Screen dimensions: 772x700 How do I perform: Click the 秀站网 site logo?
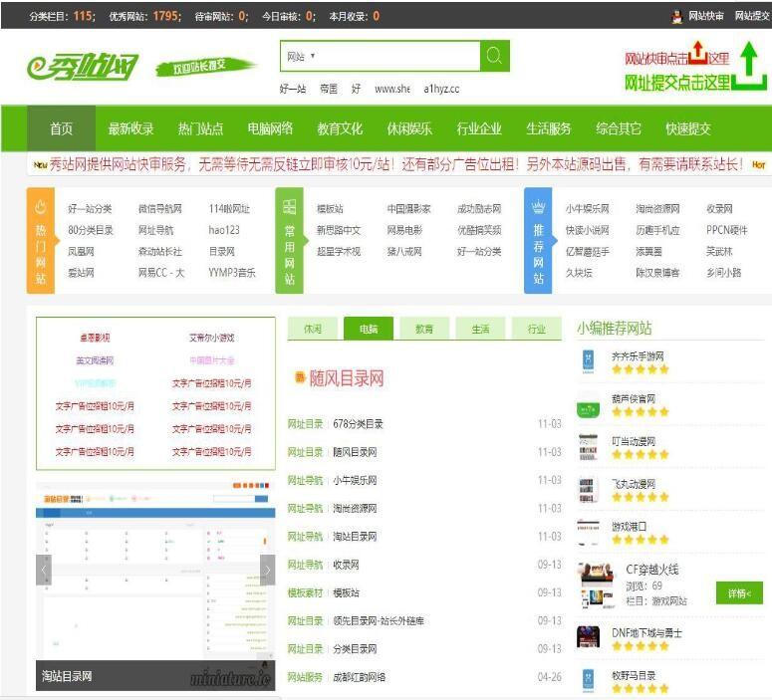83,67
